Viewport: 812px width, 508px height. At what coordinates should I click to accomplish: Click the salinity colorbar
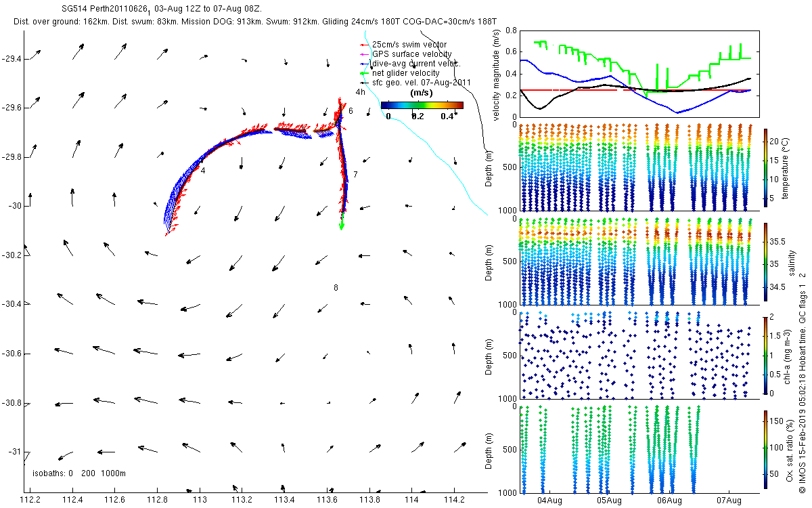pos(765,263)
